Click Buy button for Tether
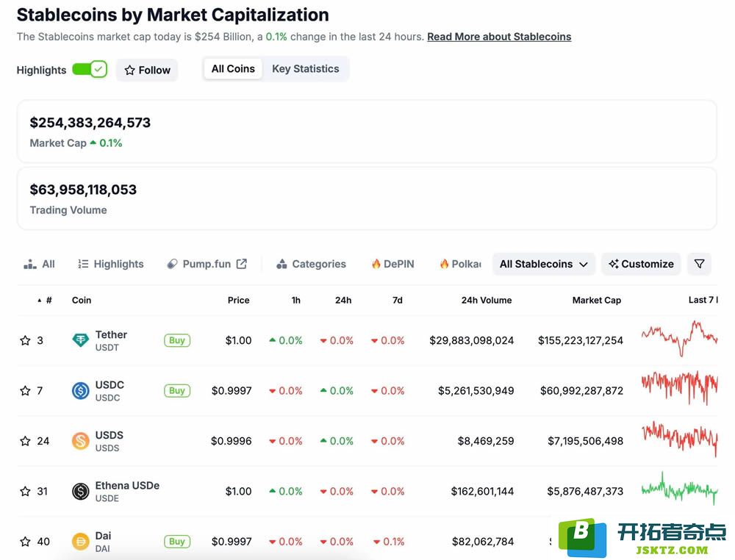Viewport: 735px width, 560px height. tap(176, 340)
